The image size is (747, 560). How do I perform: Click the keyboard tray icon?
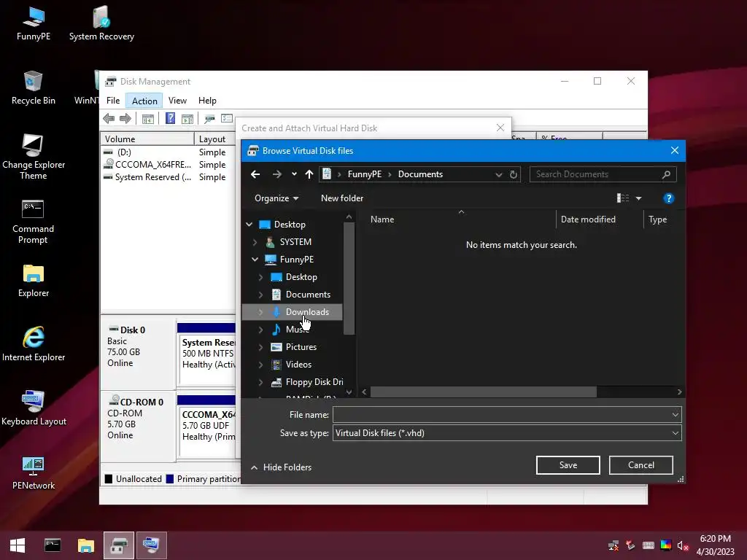(649, 545)
